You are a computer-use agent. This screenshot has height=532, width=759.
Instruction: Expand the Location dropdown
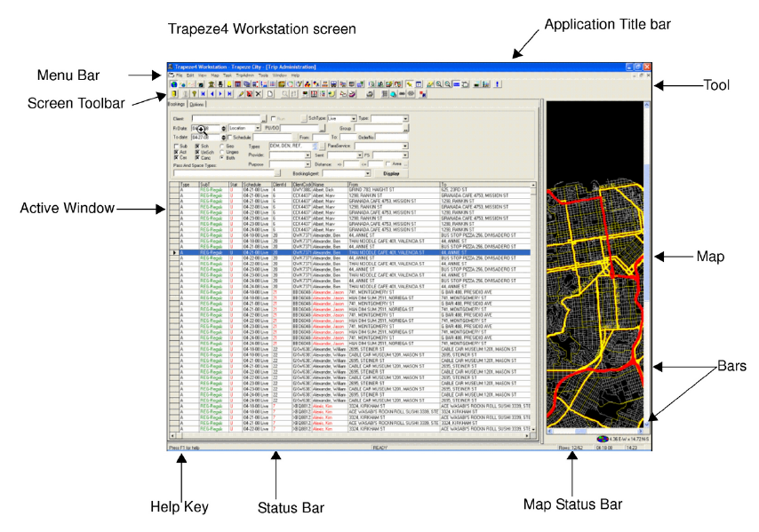point(258,129)
